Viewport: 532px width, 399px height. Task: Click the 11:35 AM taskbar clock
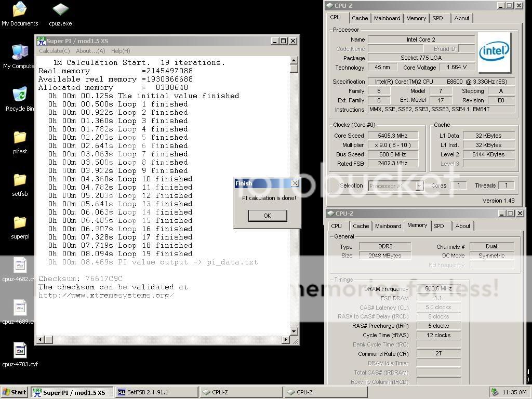514,392
